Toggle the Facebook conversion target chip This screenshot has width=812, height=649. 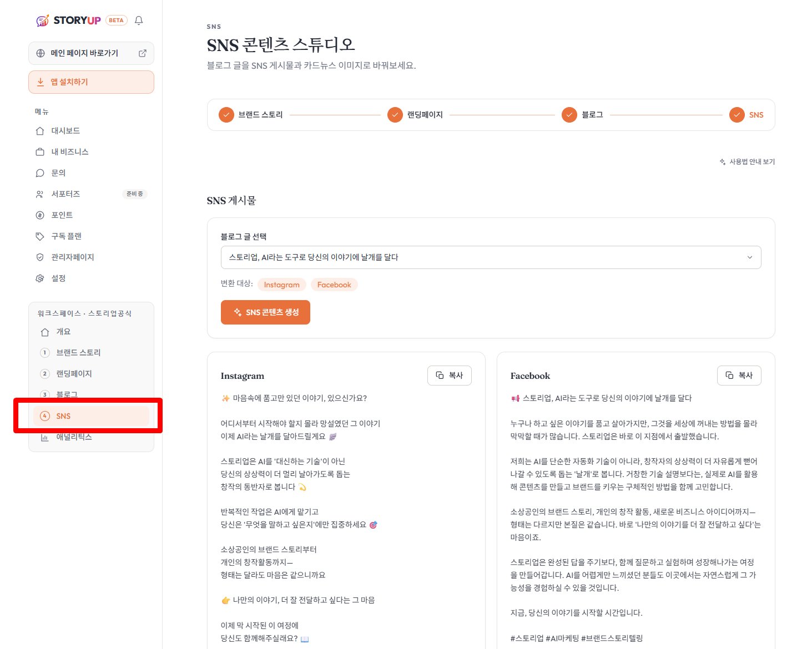[x=334, y=285]
